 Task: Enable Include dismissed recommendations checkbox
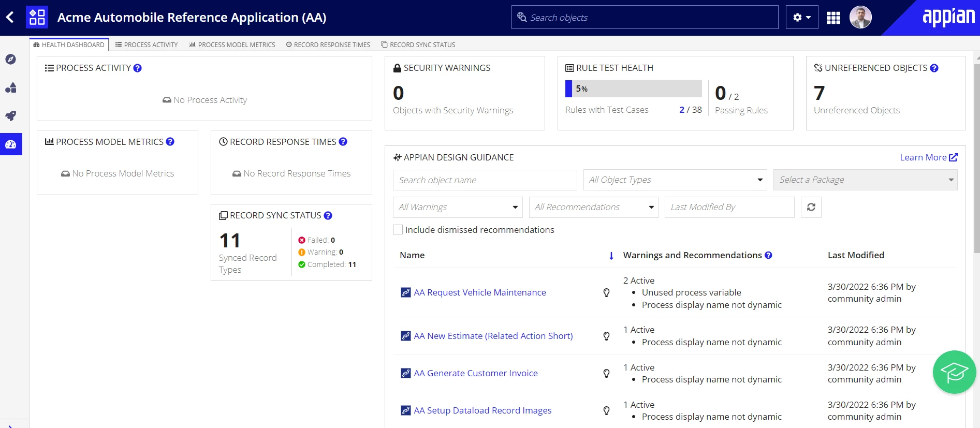click(398, 230)
